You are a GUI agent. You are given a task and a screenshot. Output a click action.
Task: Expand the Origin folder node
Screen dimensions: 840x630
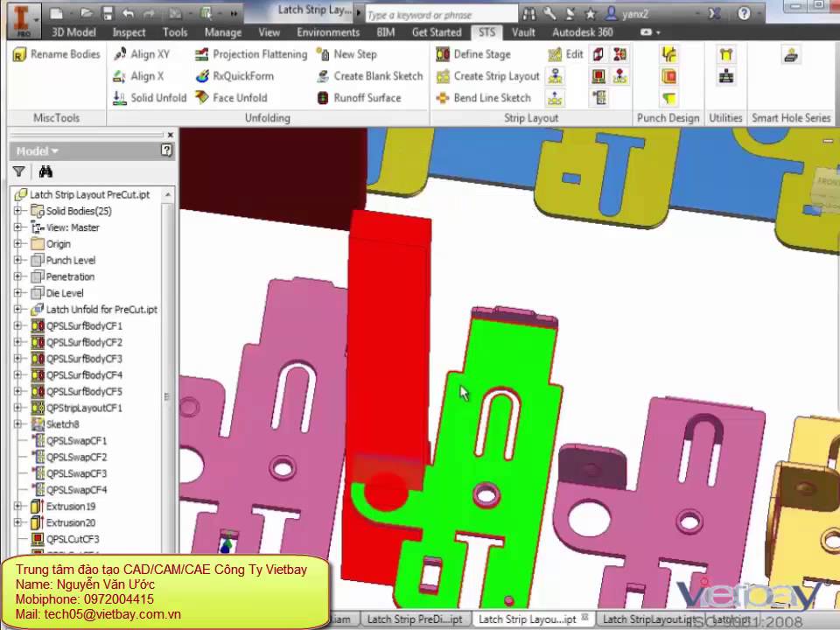17,244
